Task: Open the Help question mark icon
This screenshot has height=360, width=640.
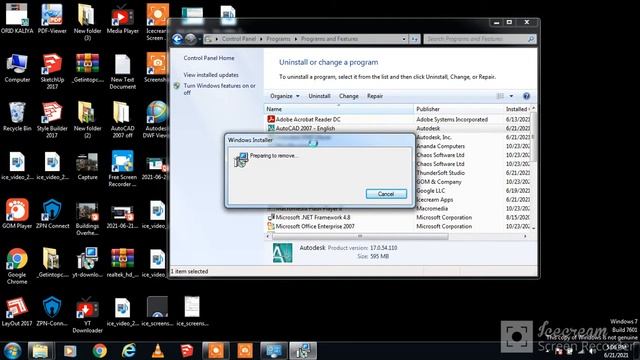Action: (x=527, y=96)
